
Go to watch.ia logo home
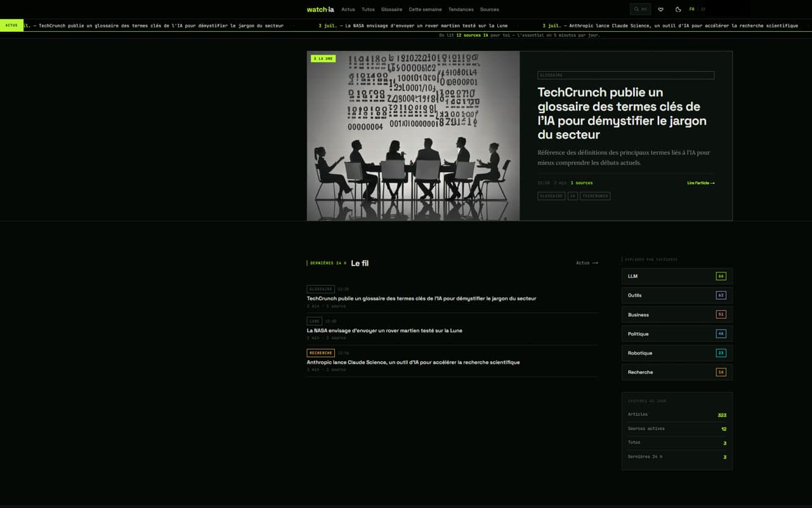tap(320, 10)
